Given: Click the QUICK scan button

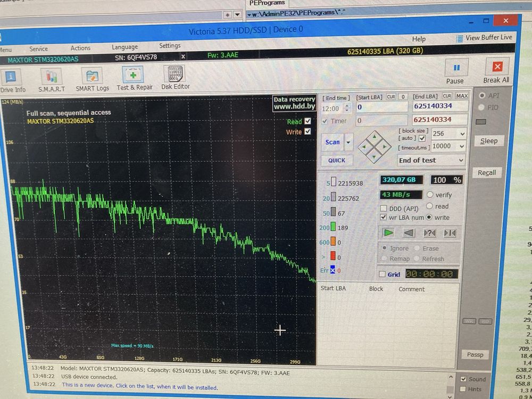Looking at the screenshot, I should (337, 160).
